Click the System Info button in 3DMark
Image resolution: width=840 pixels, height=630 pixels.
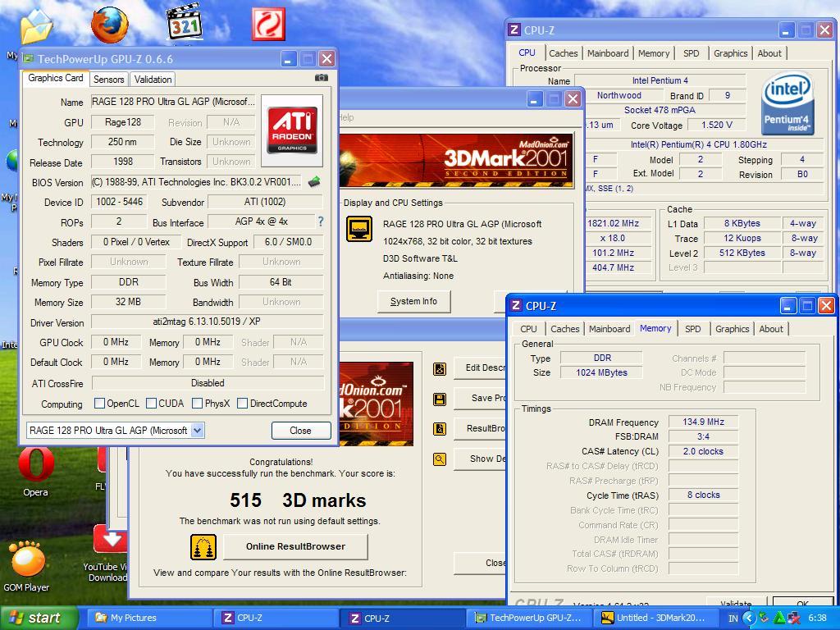pyautogui.click(x=413, y=302)
